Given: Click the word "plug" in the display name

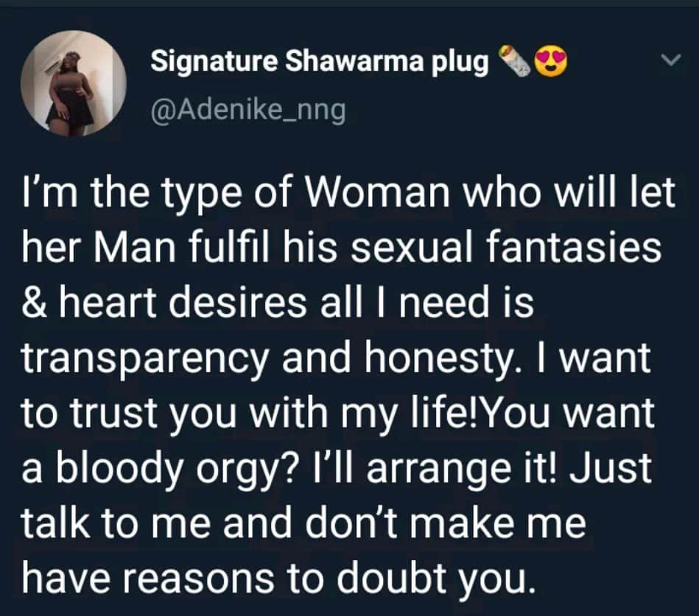Looking at the screenshot, I should (459, 63).
